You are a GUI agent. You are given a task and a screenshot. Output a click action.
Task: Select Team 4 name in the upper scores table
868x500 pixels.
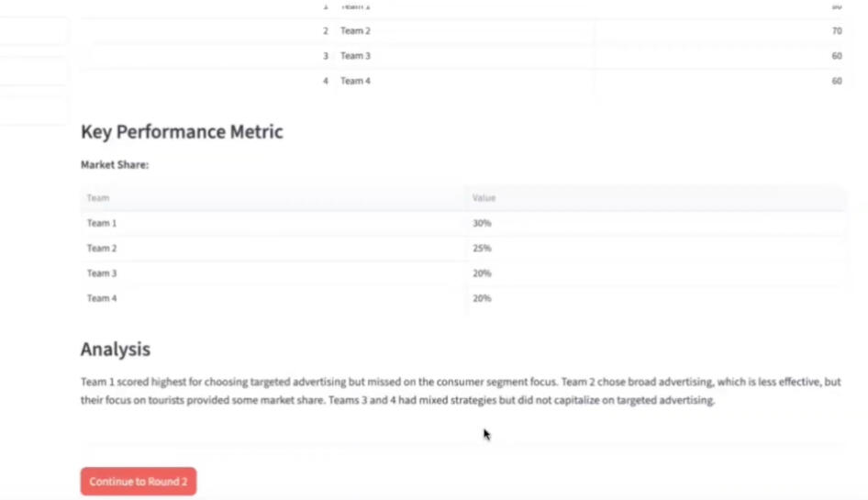pyautogui.click(x=355, y=81)
